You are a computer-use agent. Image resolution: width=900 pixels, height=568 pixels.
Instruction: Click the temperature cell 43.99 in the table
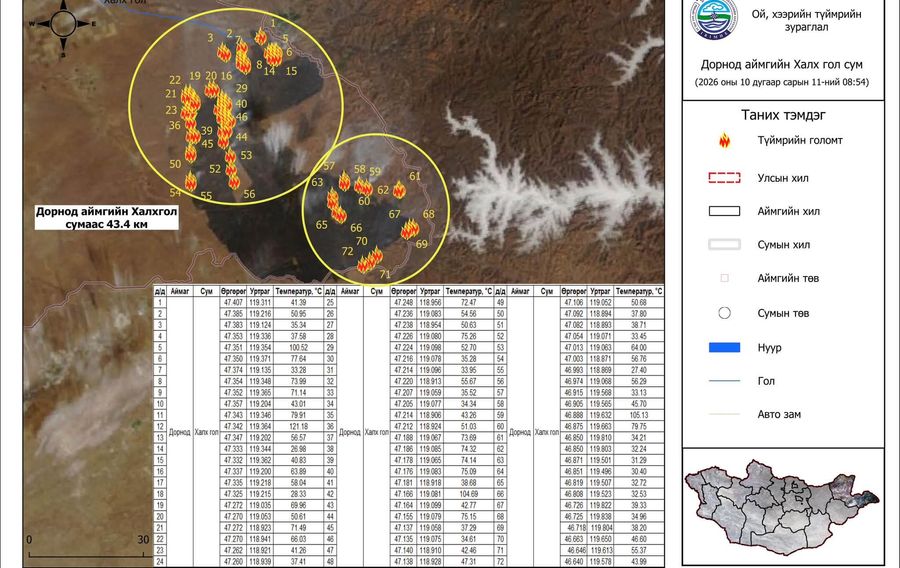(x=639, y=561)
